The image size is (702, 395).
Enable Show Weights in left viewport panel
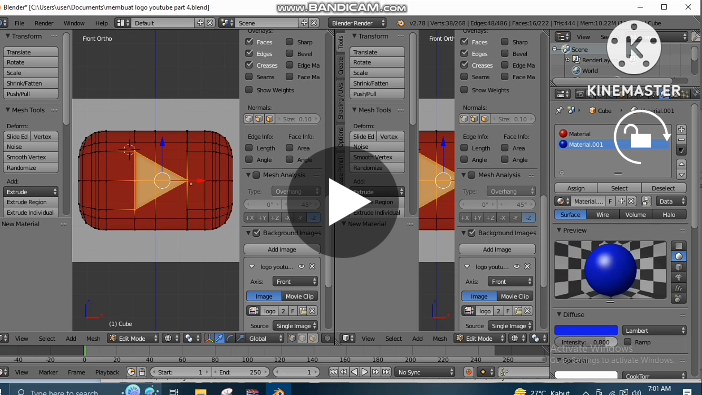coord(249,90)
